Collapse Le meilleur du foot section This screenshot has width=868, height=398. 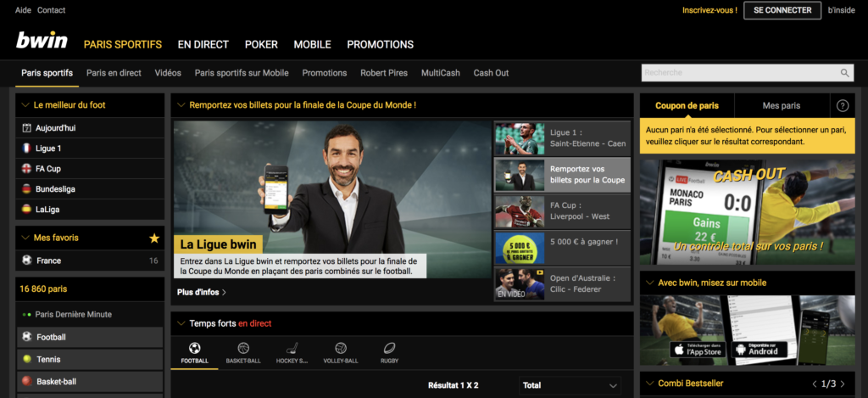pyautogui.click(x=25, y=104)
